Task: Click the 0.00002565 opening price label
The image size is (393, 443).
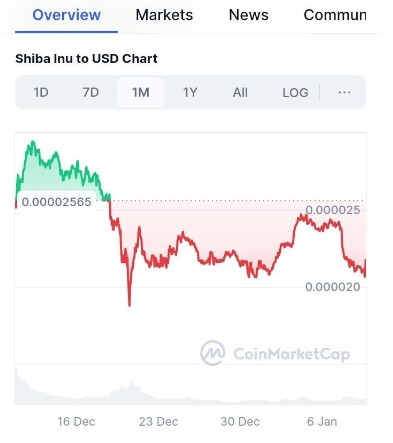Action: 56,202
